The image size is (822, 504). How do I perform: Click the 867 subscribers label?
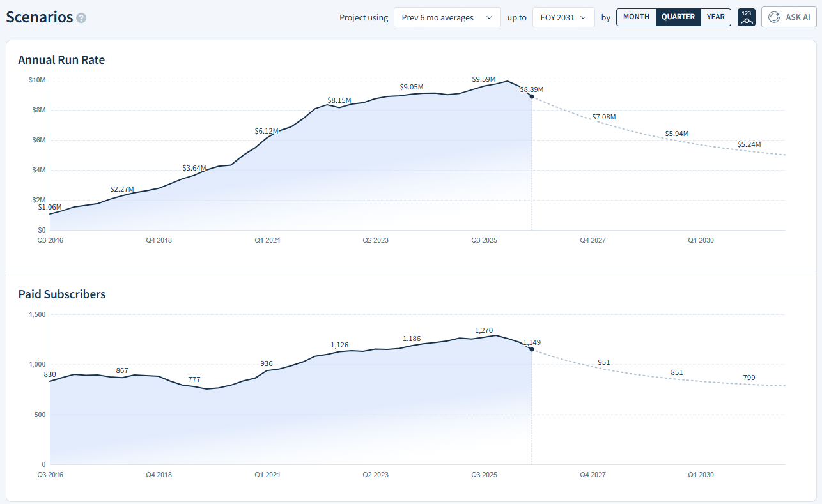pos(122,370)
